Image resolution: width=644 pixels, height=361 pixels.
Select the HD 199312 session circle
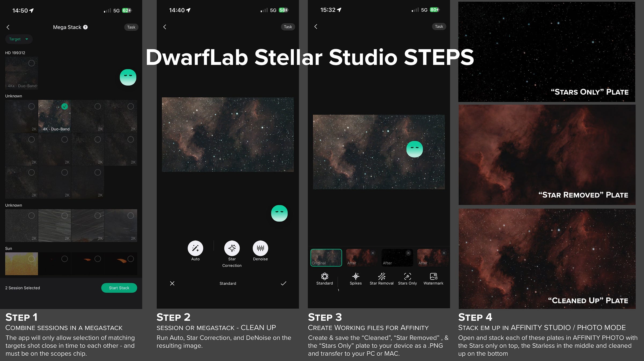coord(31,63)
